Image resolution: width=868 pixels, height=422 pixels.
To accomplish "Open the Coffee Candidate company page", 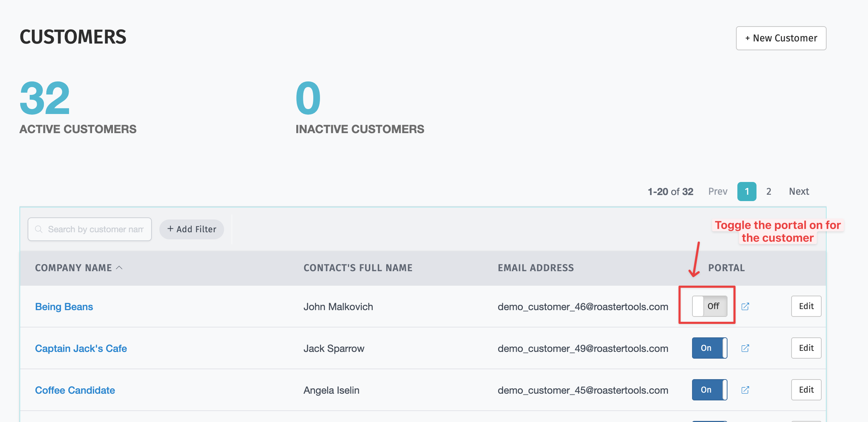I will tap(75, 390).
